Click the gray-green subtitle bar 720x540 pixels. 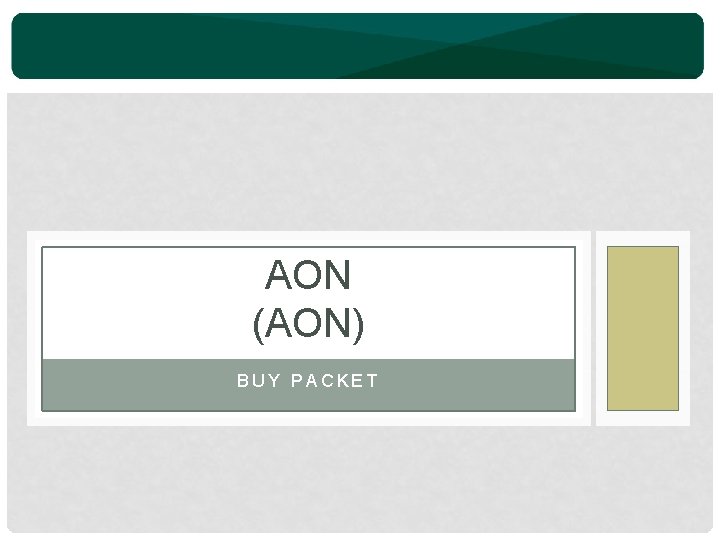tap(308, 385)
